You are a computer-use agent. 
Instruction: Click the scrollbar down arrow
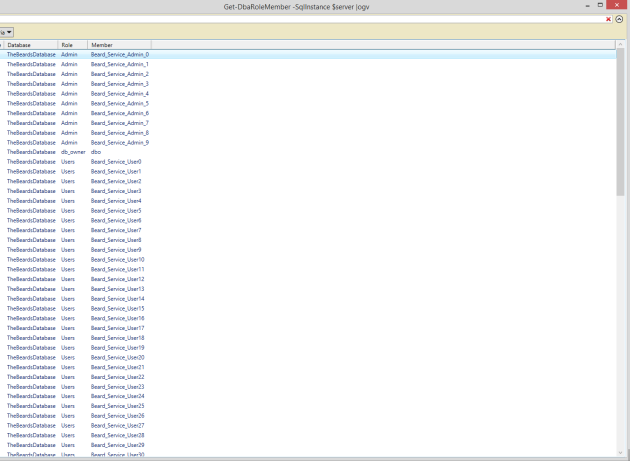[620, 453]
